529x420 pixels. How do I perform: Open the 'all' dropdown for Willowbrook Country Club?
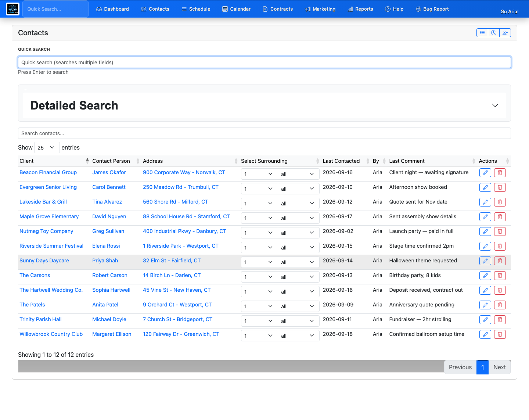(x=298, y=335)
